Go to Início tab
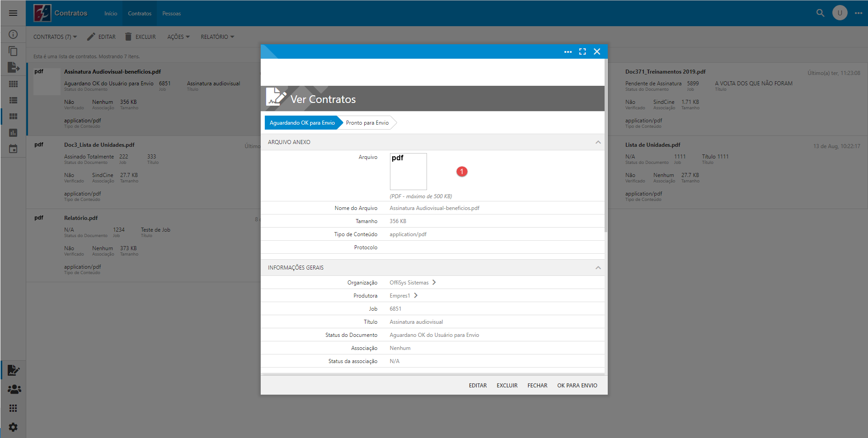This screenshot has height=438, width=868. tap(111, 14)
